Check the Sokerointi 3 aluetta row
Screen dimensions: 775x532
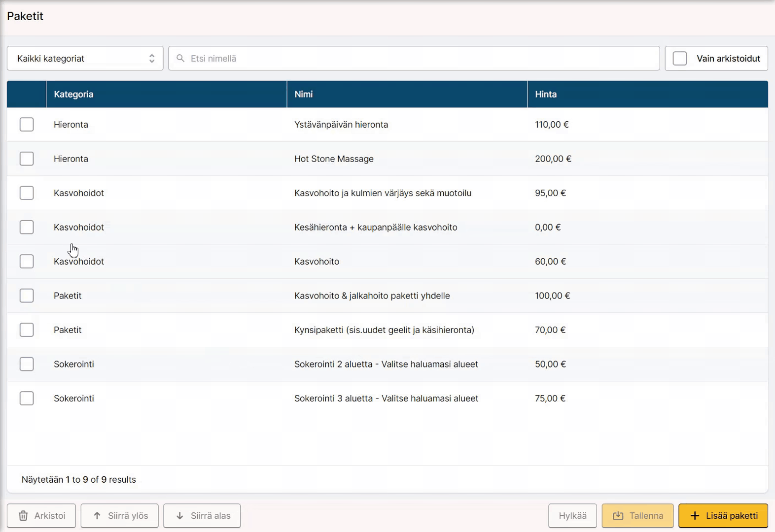[27, 399]
